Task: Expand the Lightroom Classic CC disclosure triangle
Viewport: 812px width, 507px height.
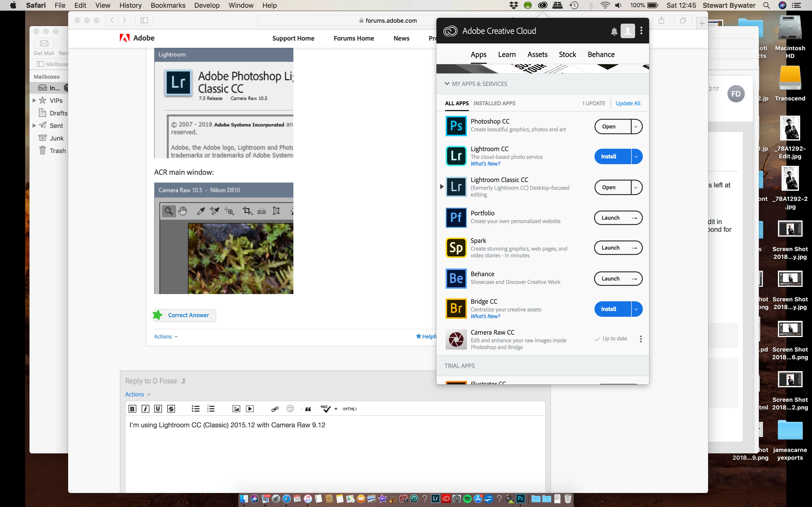Action: coord(442,187)
